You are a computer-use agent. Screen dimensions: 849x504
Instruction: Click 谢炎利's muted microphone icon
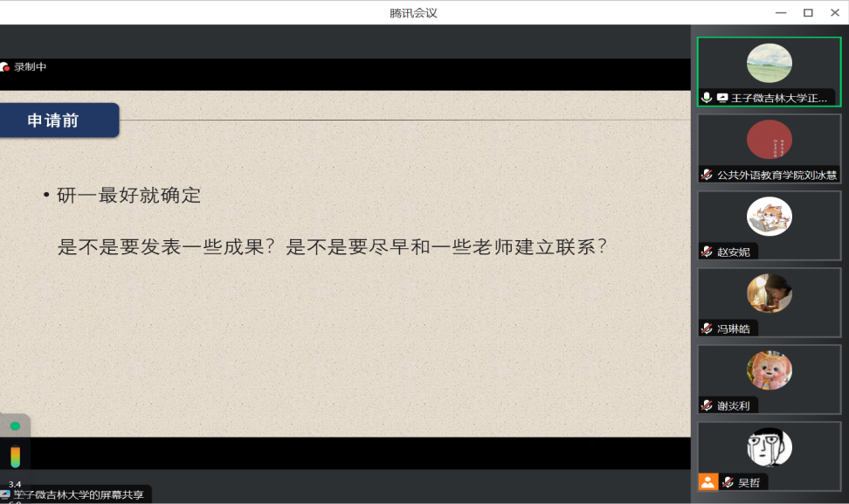point(707,405)
